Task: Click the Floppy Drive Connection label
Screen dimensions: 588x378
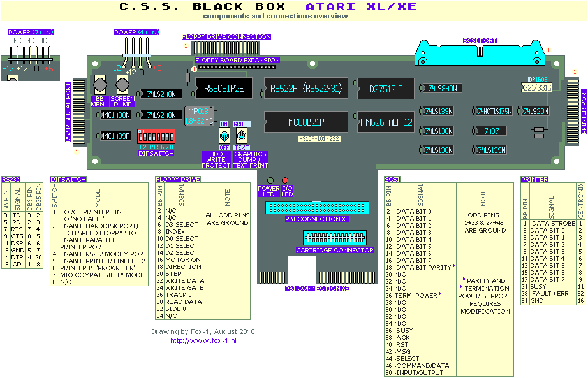Action: pyautogui.click(x=226, y=37)
